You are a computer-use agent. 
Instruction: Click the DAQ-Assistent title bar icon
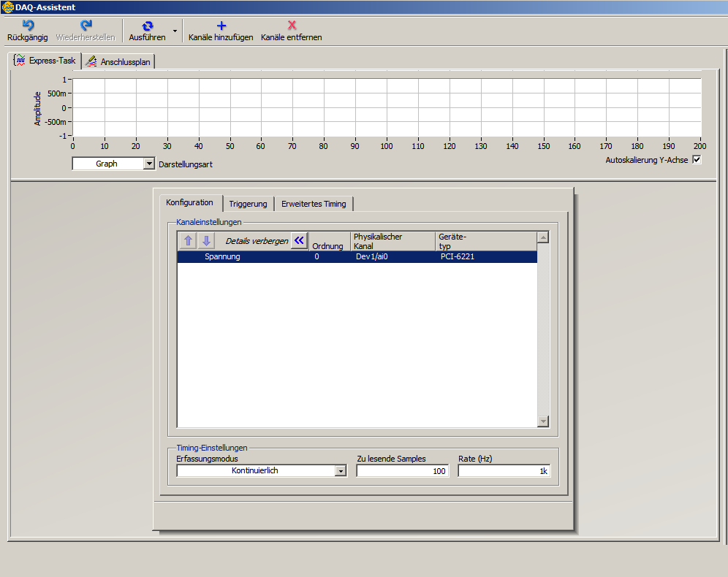(x=7, y=7)
